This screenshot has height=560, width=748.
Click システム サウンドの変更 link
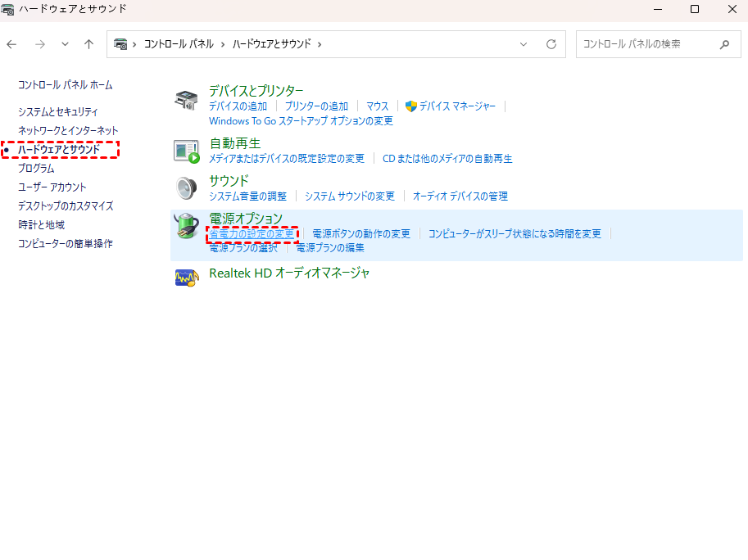[350, 196]
